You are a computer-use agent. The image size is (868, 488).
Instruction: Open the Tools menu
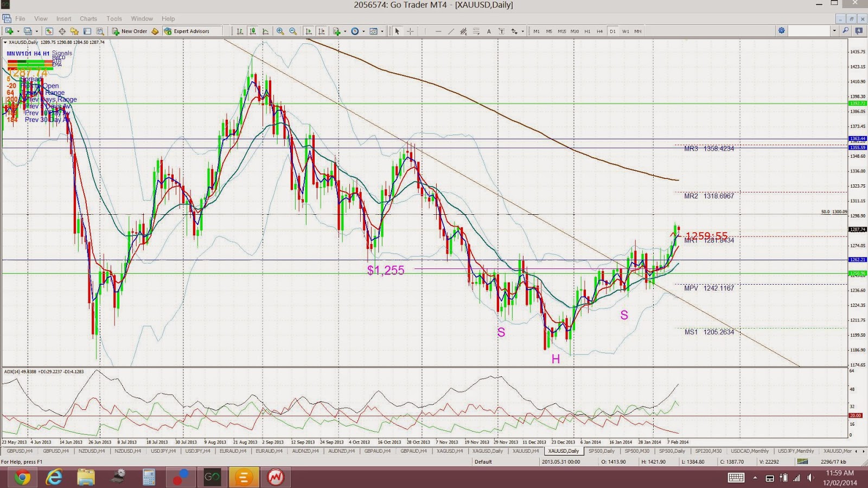[114, 18]
